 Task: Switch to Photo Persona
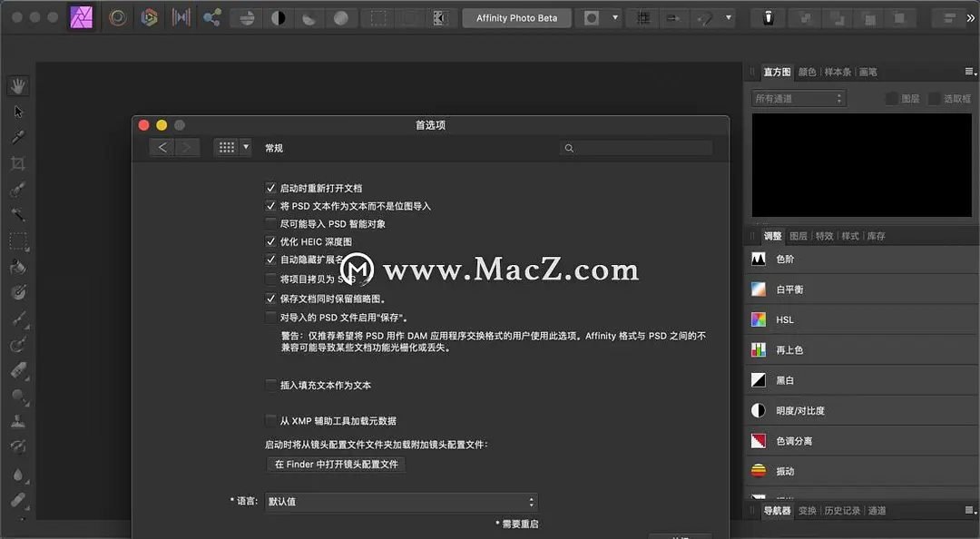(82, 17)
